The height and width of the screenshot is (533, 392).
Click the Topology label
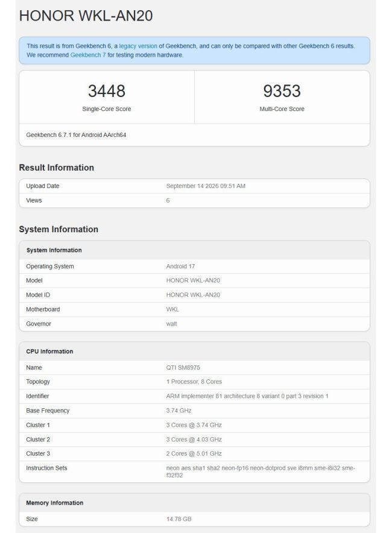38,382
